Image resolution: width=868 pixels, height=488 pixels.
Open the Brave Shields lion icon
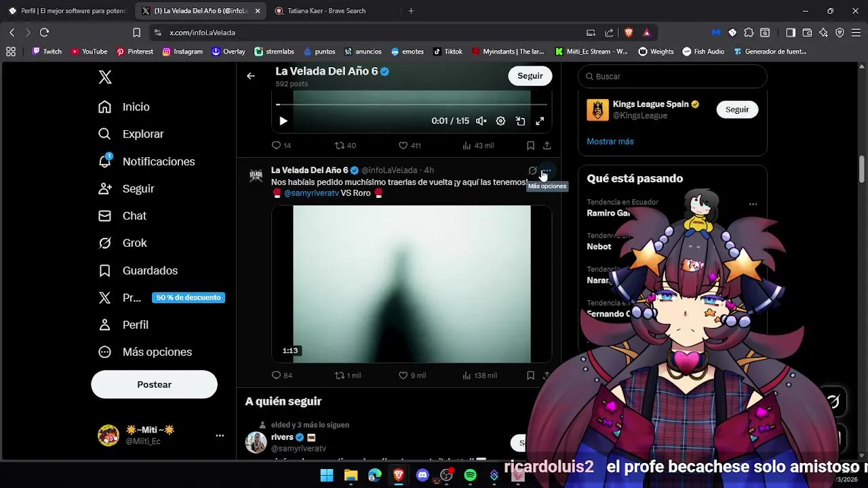click(629, 33)
